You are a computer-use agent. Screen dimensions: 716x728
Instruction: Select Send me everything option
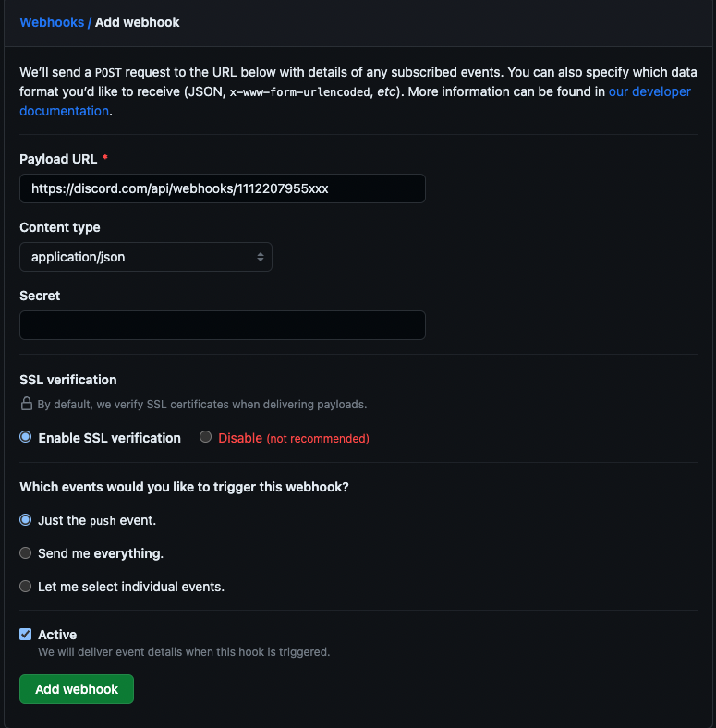click(26, 553)
